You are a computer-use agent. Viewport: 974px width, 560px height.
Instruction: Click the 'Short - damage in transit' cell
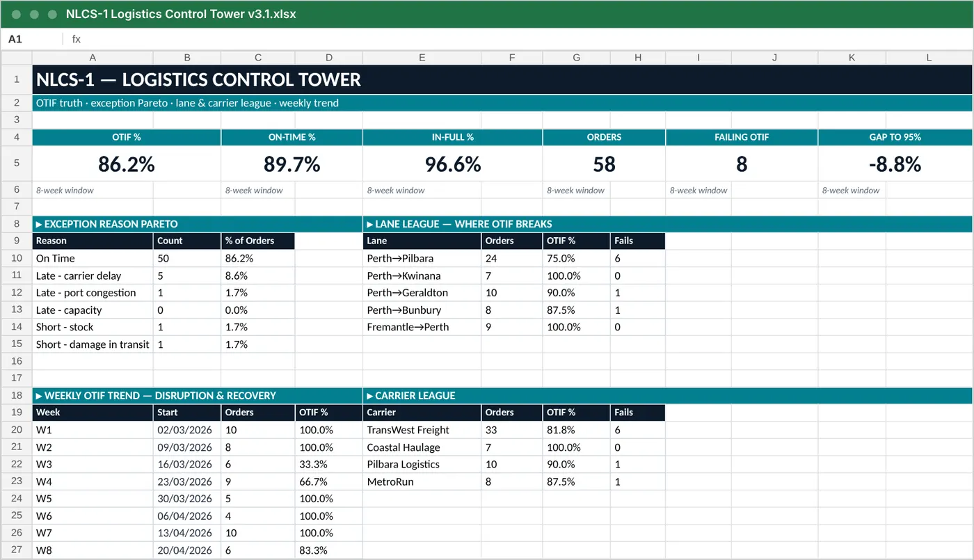pos(93,344)
